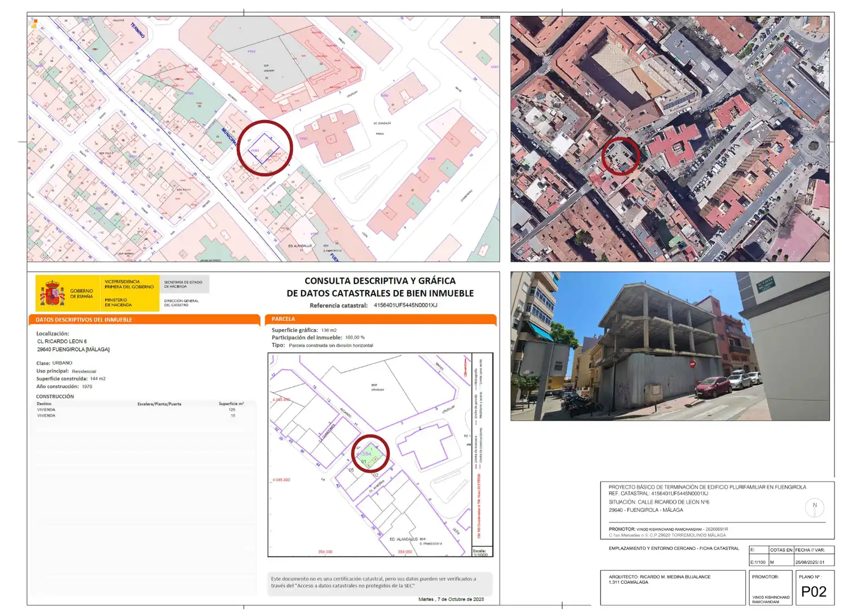The height and width of the screenshot is (614, 868).
Task: Click the plan number 'P02'
Action: point(813,592)
